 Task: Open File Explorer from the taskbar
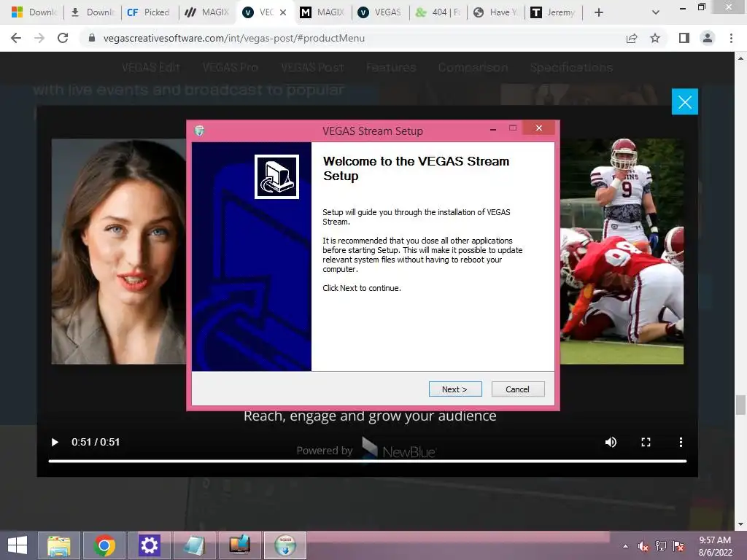click(59, 545)
